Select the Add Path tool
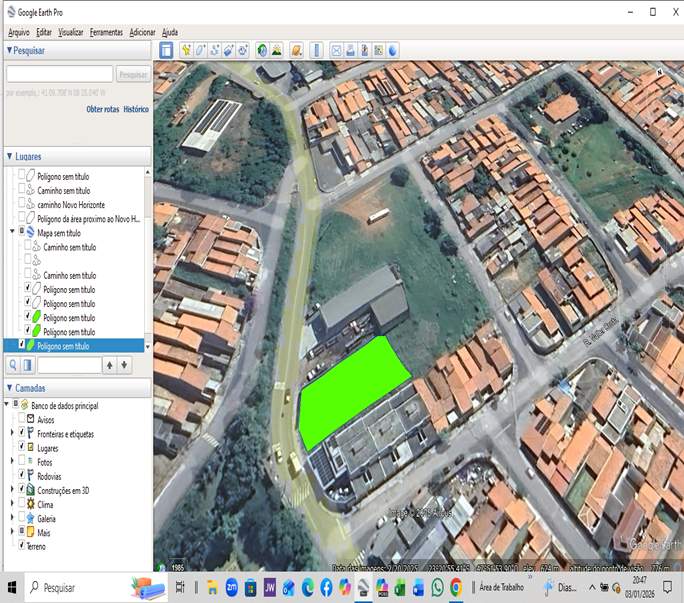This screenshot has width=684, height=603. point(215,50)
